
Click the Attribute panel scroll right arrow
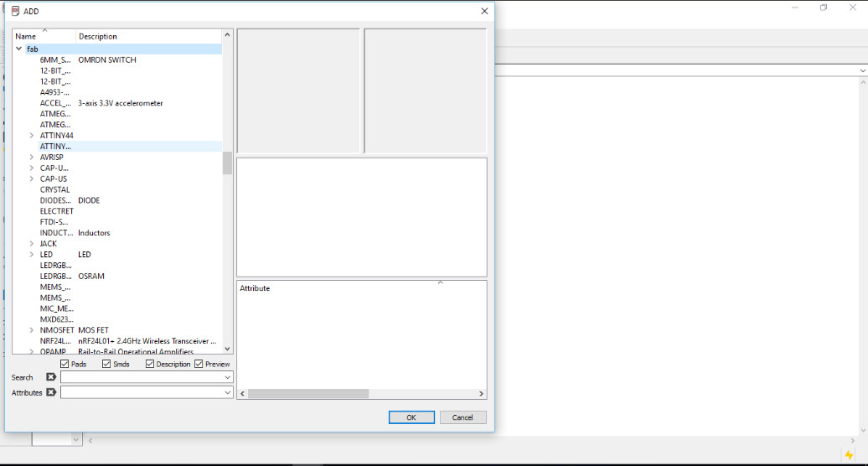481,393
